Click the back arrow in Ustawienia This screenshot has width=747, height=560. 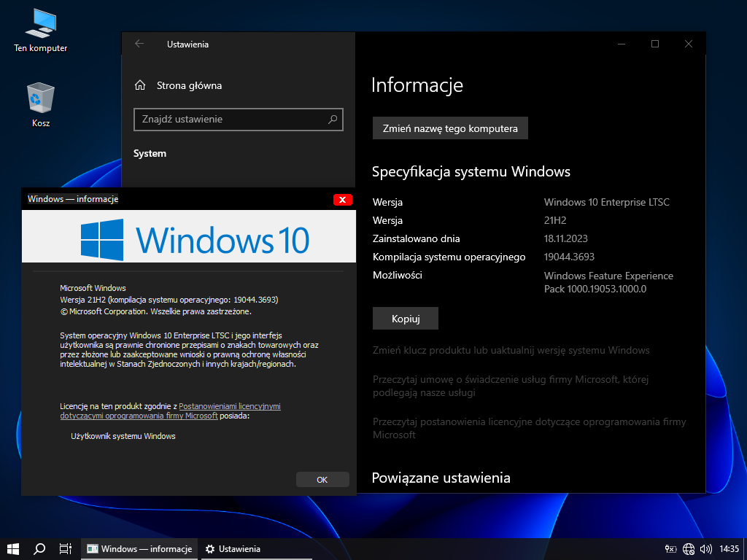tap(139, 44)
